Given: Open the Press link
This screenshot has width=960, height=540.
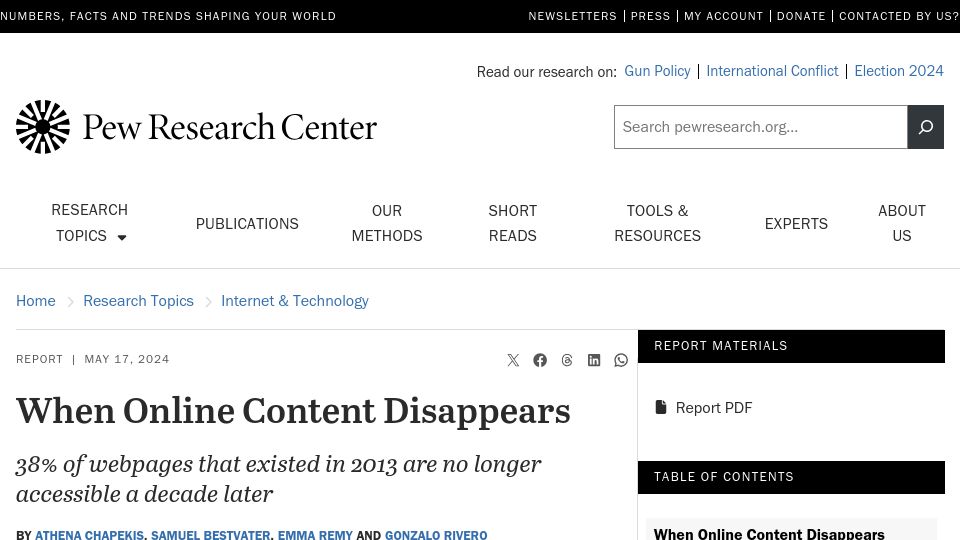Looking at the screenshot, I should pos(650,16).
